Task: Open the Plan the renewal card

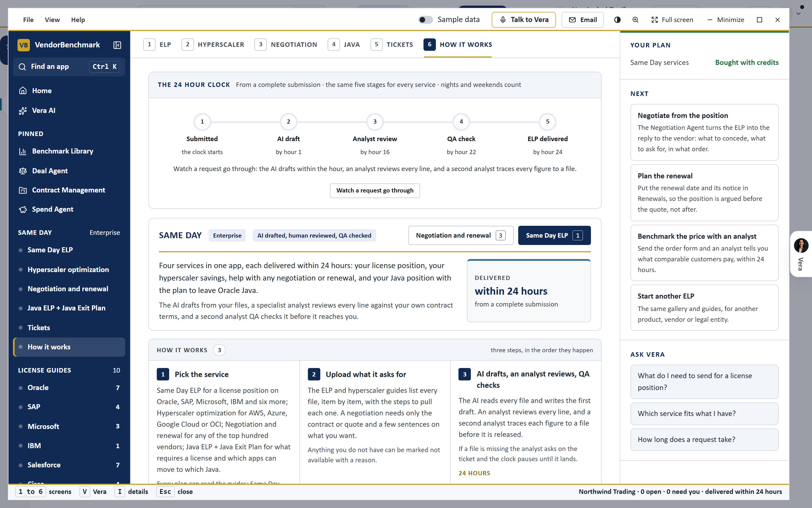Action: 704,192
